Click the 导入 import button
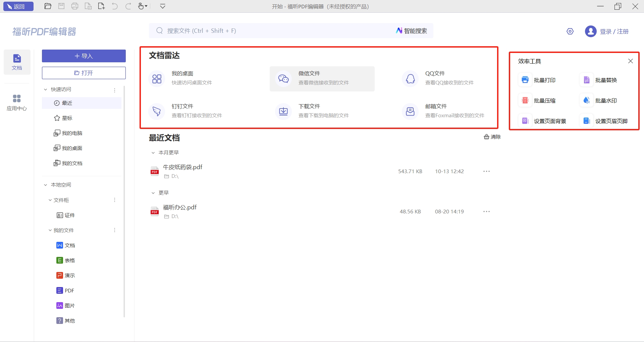Viewport: 644px width, 342px height. pyautogui.click(x=84, y=56)
